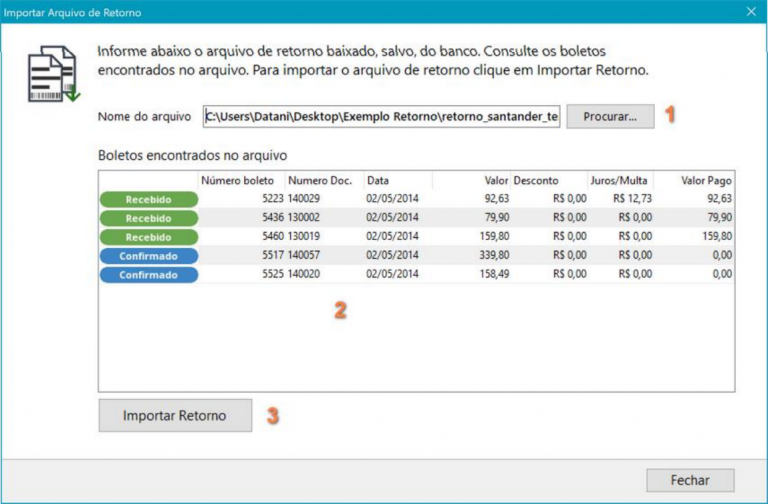Select the Confirmado badge for boleto 5525

pos(148,274)
